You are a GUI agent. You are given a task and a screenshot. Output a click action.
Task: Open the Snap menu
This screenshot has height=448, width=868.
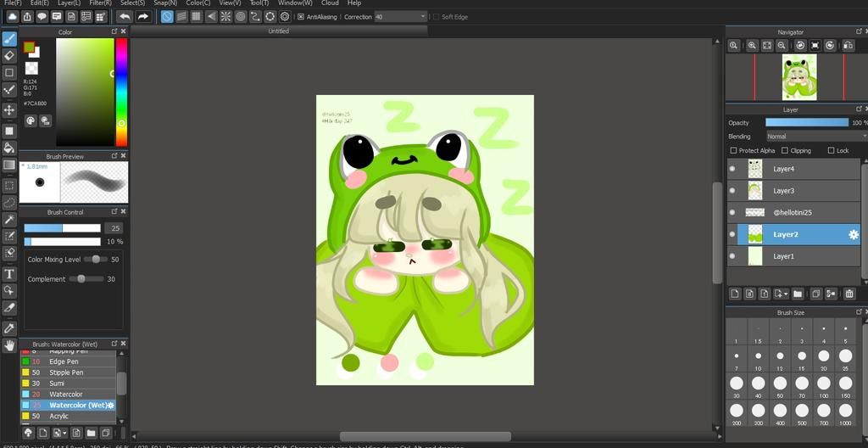pyautogui.click(x=165, y=3)
